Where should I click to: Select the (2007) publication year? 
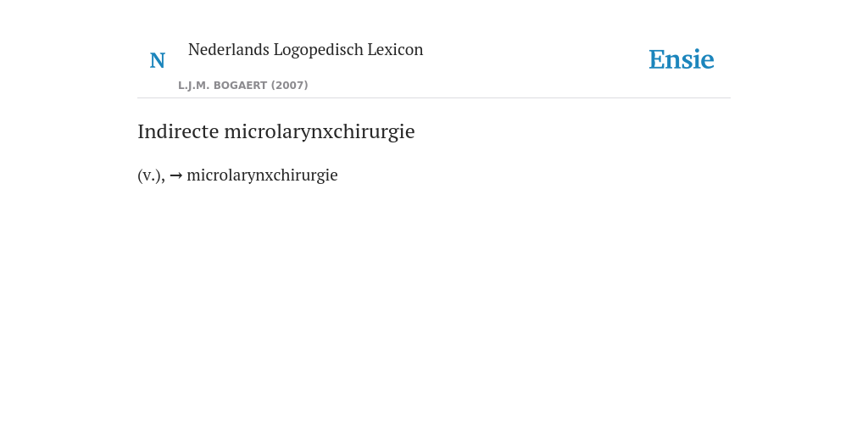coord(290,86)
